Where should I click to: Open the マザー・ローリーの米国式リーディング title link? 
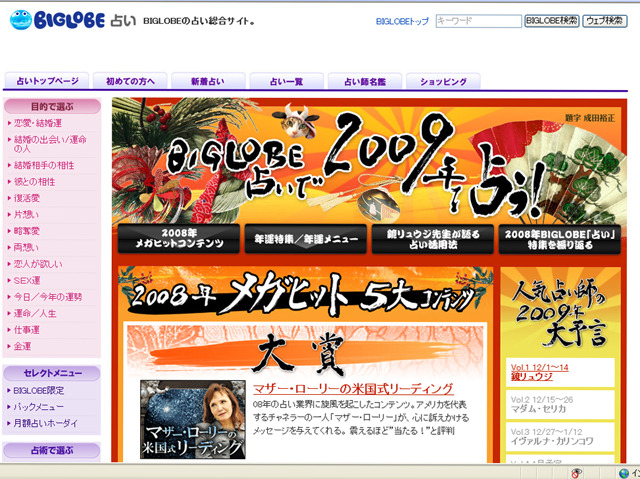pos(353,388)
